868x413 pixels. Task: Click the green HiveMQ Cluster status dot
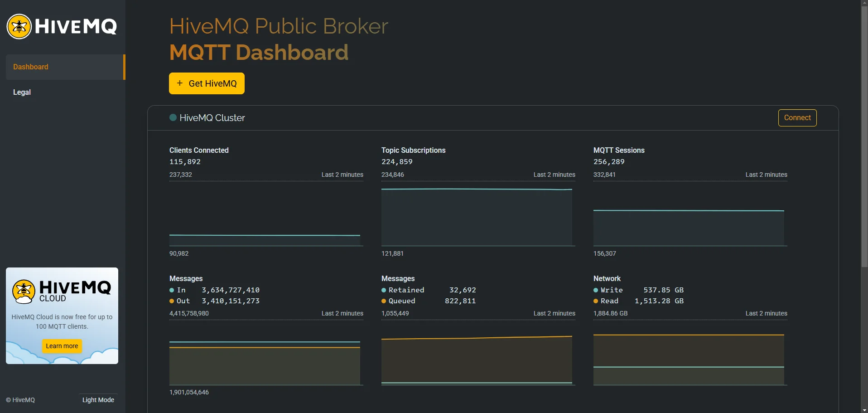pos(173,117)
